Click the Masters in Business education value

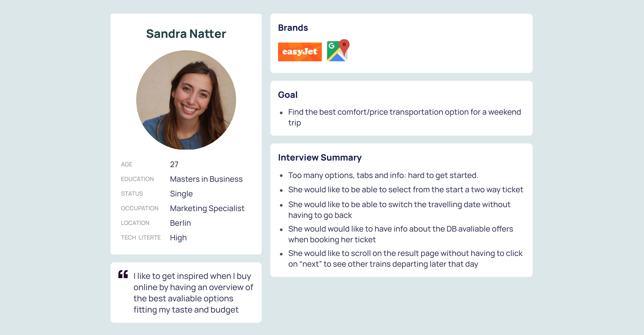[x=206, y=179]
